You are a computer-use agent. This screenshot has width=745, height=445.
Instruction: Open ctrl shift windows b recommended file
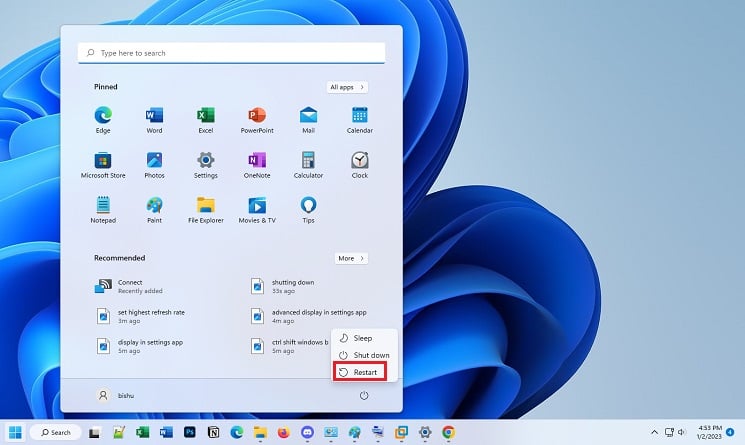289,346
